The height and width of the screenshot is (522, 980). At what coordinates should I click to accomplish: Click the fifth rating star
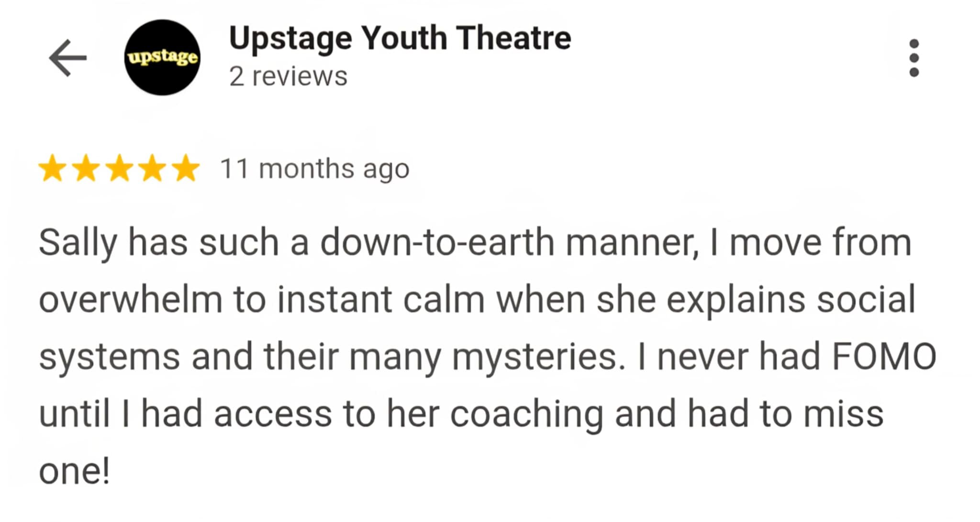pyautogui.click(x=186, y=169)
